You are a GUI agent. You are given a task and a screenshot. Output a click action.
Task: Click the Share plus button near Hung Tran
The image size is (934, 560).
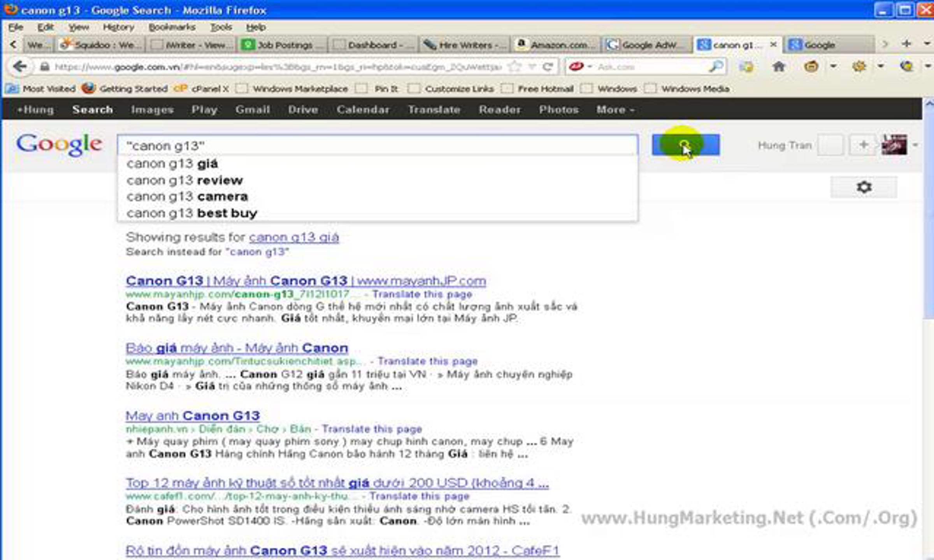(x=863, y=145)
